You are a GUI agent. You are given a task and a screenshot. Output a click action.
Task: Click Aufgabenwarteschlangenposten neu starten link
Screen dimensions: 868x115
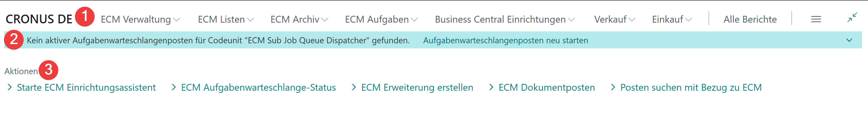505,41
